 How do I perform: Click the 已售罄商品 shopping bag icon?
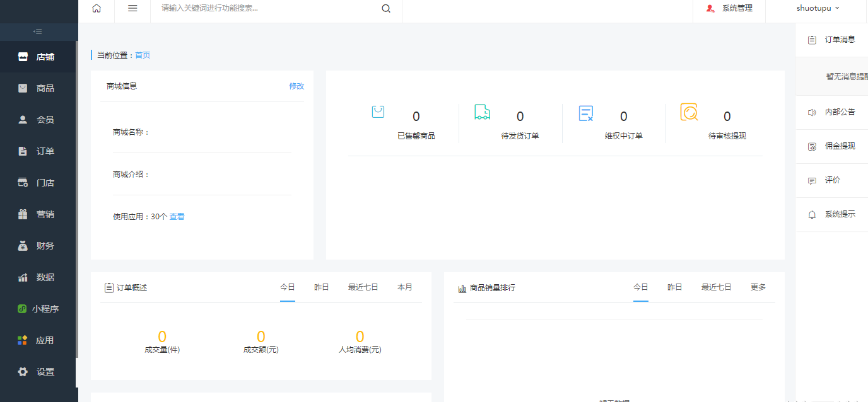coord(378,112)
